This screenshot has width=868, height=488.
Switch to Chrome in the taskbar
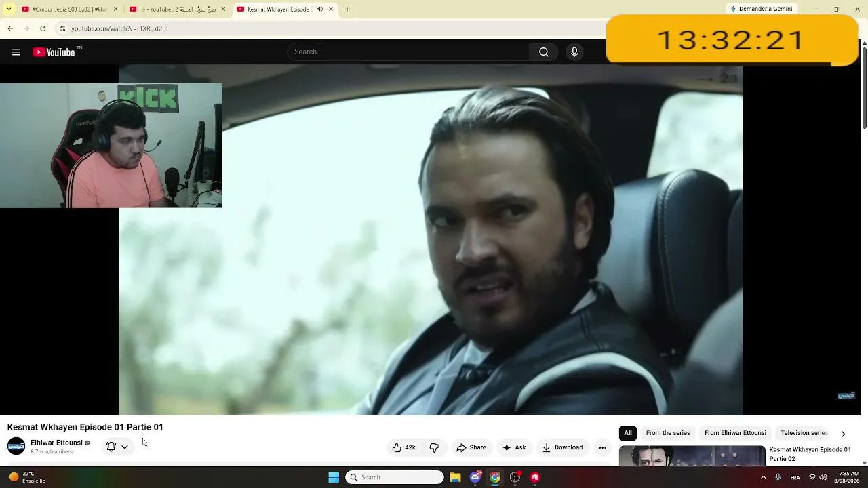point(495,477)
